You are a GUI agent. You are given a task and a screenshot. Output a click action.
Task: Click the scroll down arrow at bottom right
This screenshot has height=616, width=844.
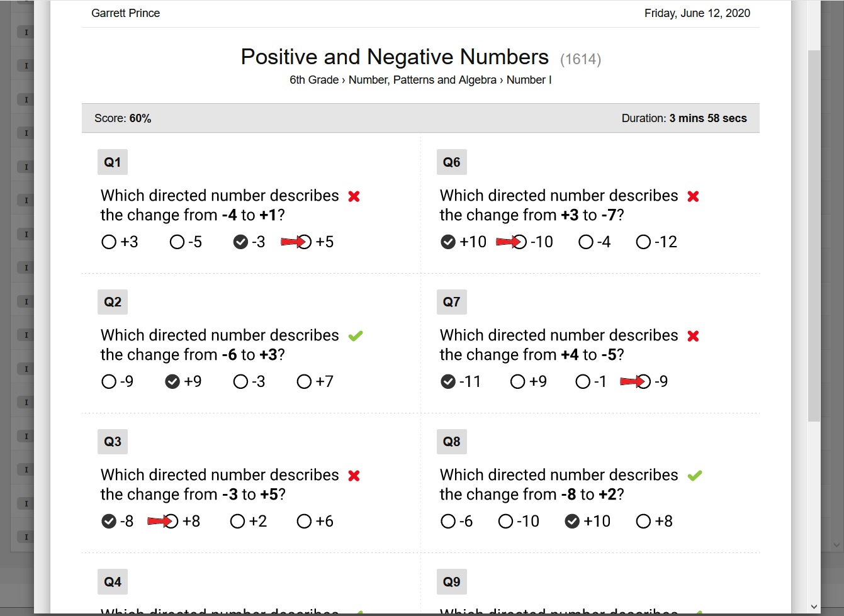point(814,607)
